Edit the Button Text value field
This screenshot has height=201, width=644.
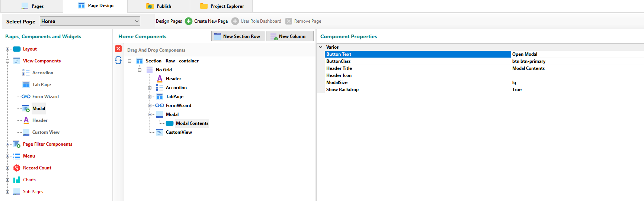pyautogui.click(x=577, y=54)
